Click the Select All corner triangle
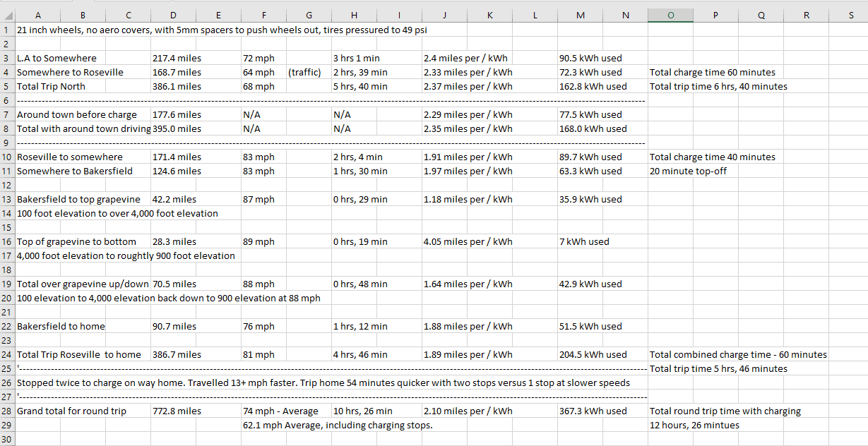The image size is (868, 446). point(8,16)
